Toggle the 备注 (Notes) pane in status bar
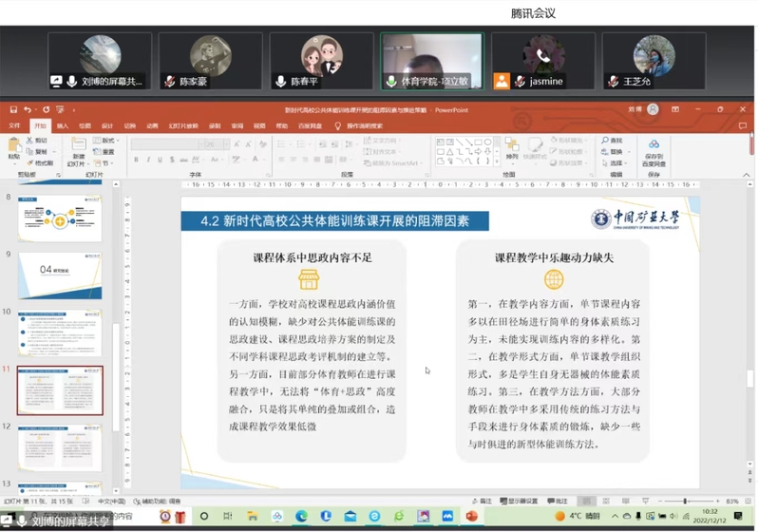 (483, 501)
